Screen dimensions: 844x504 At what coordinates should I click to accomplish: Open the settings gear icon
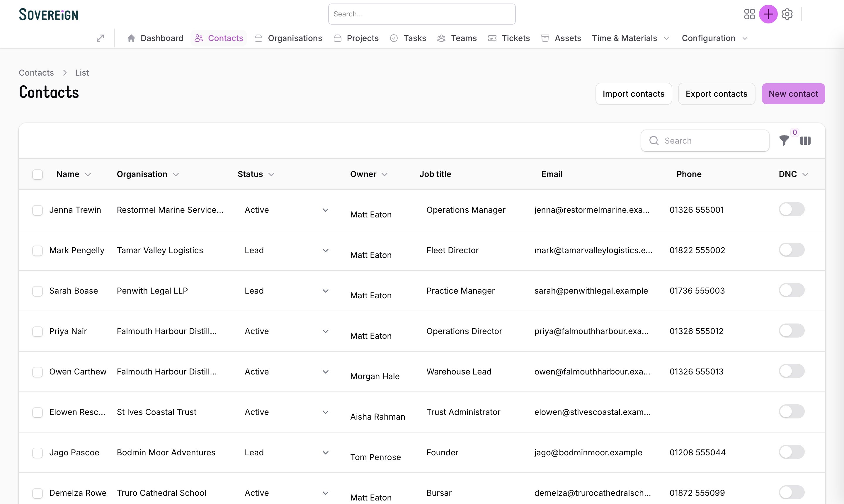(787, 14)
